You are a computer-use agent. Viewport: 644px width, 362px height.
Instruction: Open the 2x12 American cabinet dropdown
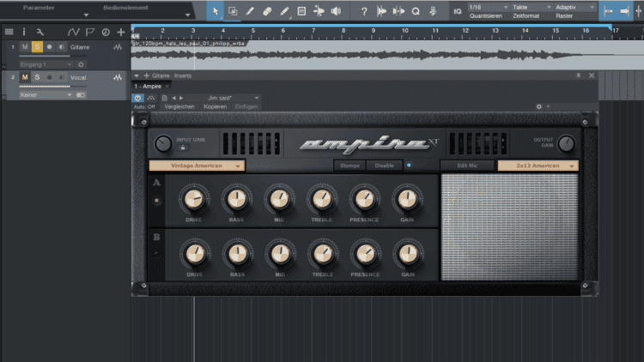coord(538,165)
